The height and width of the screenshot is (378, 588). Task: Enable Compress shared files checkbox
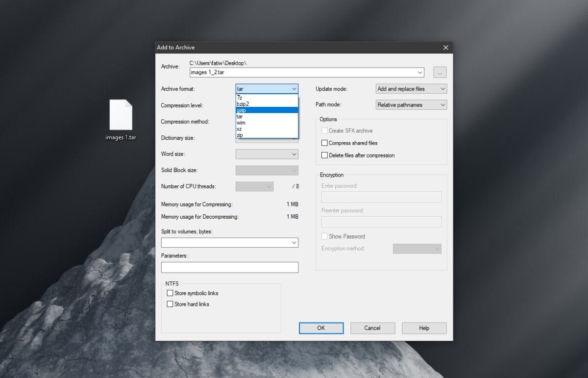point(324,143)
